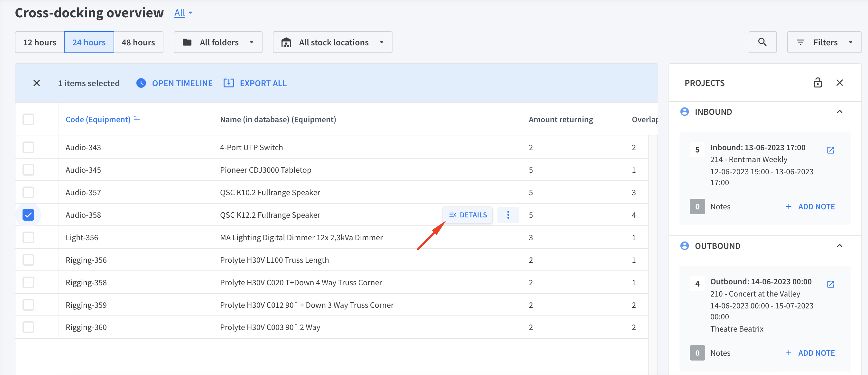Click the Outbound person icon

[x=684, y=246]
